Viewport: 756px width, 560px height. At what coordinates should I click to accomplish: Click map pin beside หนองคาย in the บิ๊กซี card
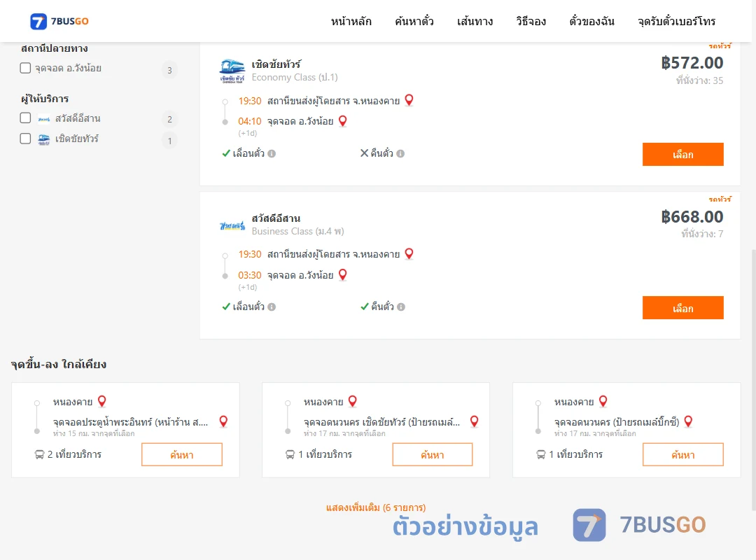tap(603, 401)
